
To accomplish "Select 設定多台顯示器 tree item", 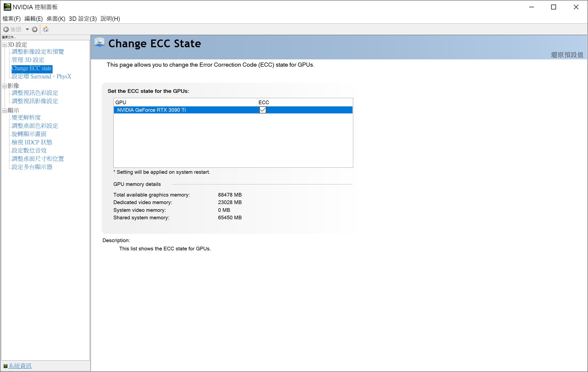I will (x=32, y=167).
